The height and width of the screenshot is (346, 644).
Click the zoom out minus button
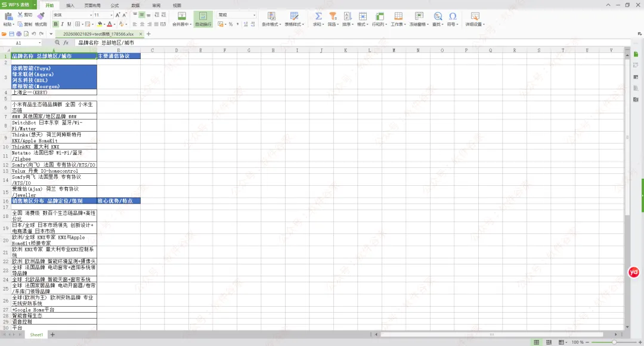click(x=587, y=342)
